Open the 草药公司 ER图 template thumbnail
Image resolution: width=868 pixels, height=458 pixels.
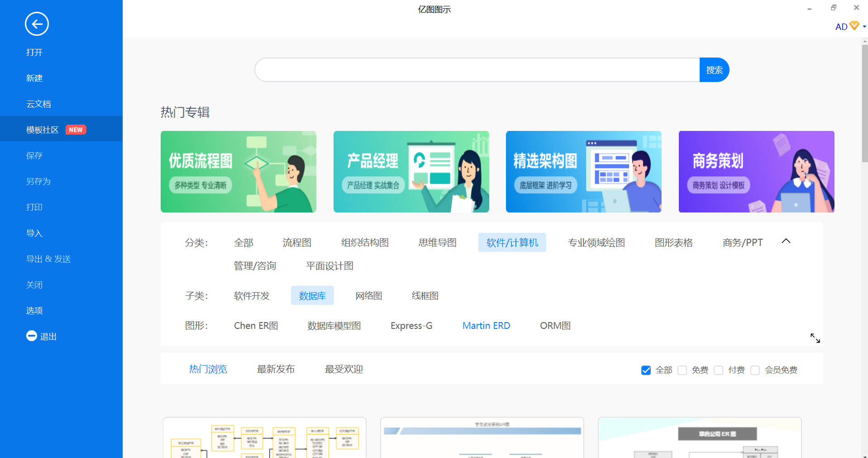[x=700, y=438]
